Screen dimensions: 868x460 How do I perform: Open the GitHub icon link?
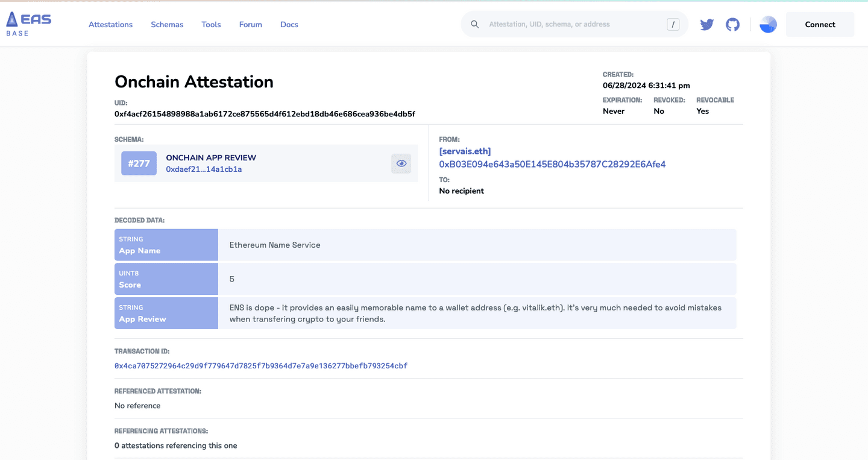(x=732, y=25)
